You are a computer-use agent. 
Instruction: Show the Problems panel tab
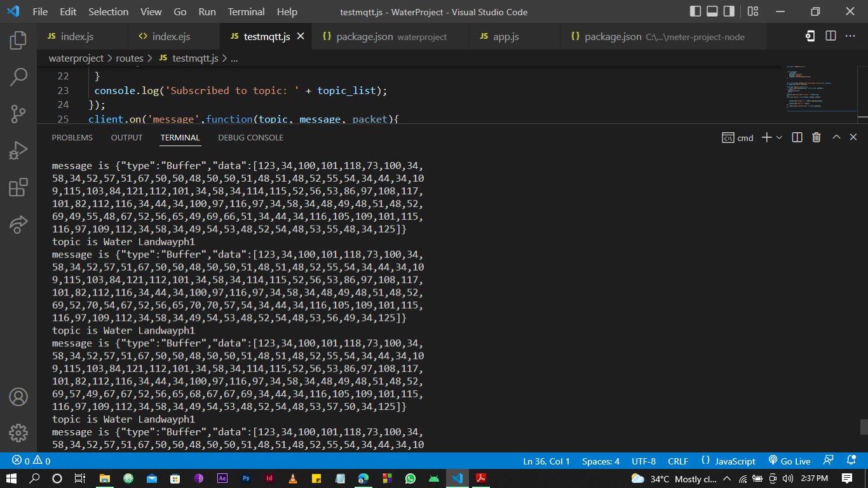point(72,137)
